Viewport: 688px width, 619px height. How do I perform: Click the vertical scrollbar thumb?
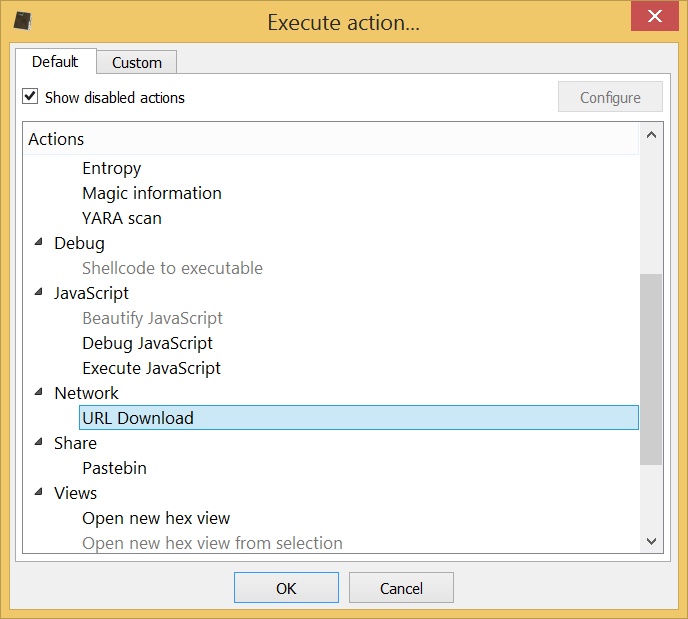pos(651,369)
